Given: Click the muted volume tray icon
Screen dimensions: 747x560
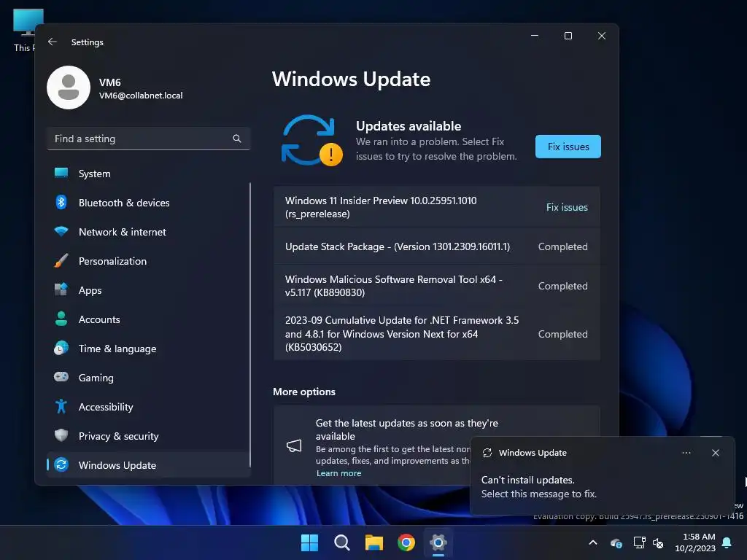Looking at the screenshot, I should click(x=658, y=542).
